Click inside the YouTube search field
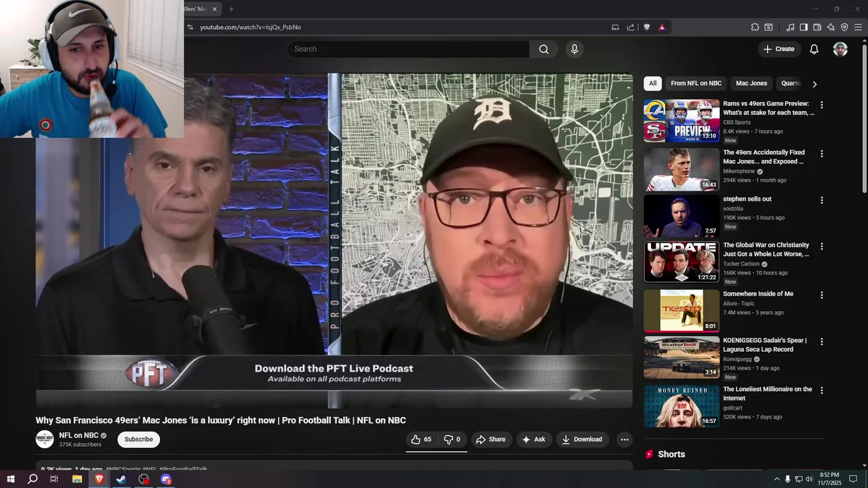The image size is (868, 488). click(x=408, y=49)
